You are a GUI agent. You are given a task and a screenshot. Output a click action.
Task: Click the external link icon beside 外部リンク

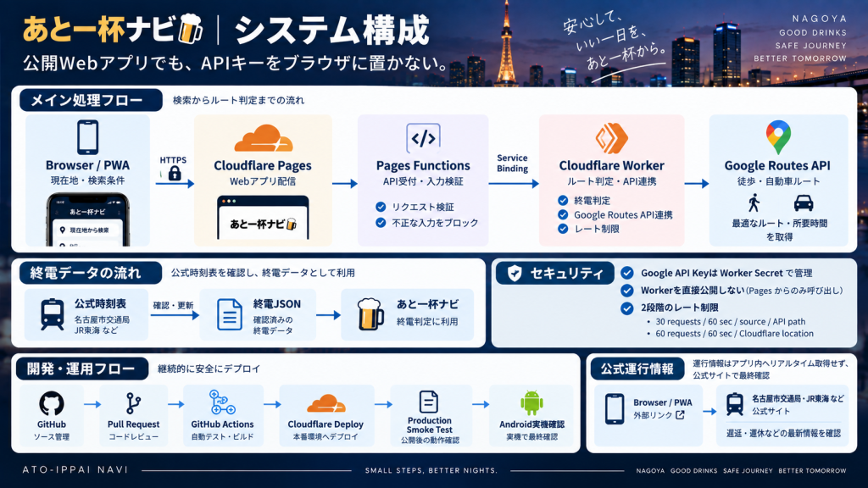tap(681, 414)
